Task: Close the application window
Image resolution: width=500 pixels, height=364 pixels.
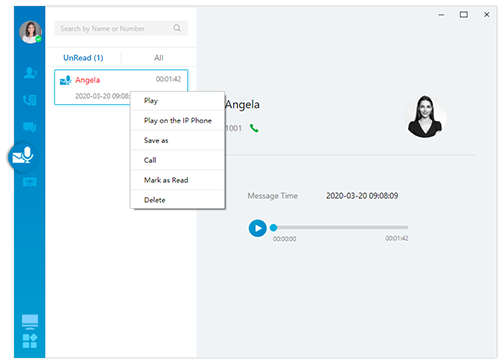Action: pyautogui.click(x=486, y=15)
